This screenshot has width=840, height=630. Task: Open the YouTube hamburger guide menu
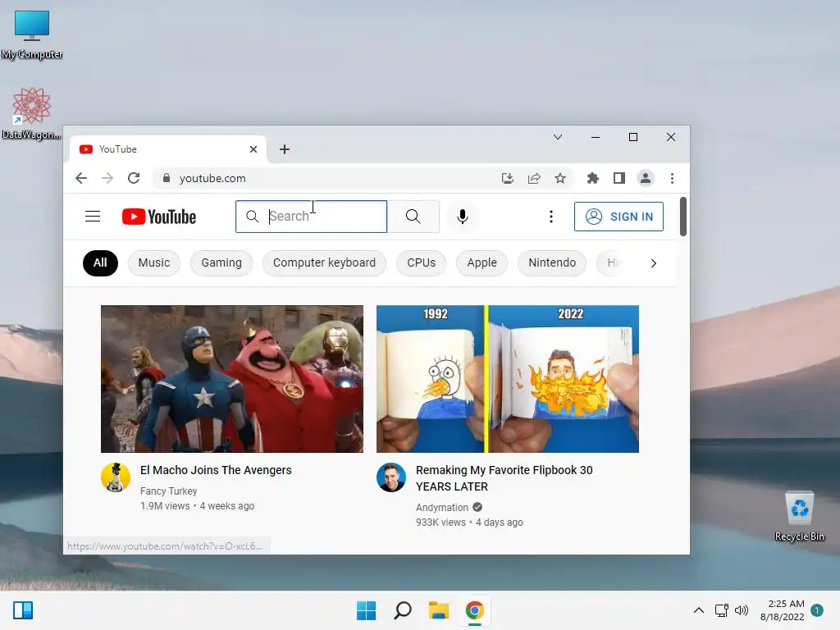click(x=93, y=217)
